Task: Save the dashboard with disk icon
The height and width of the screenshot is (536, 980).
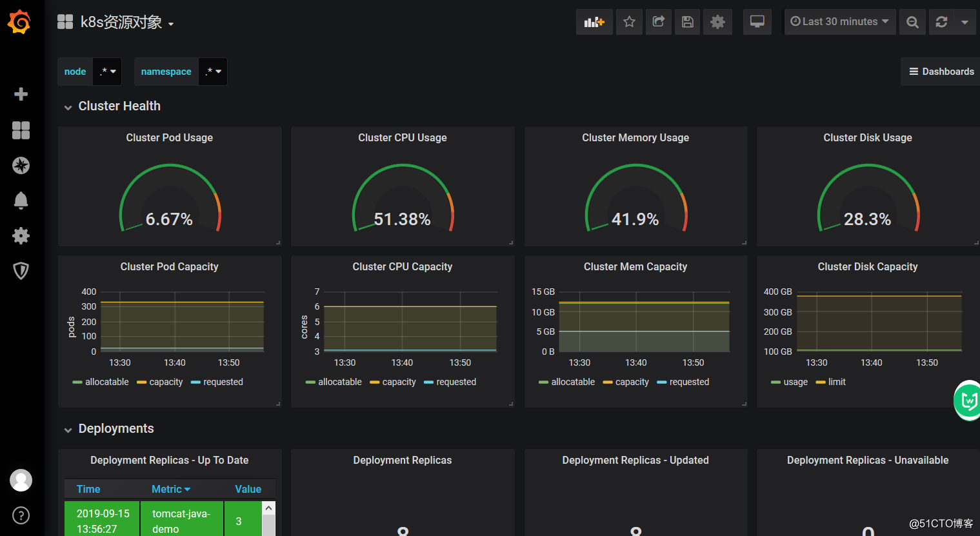Action: [688, 22]
